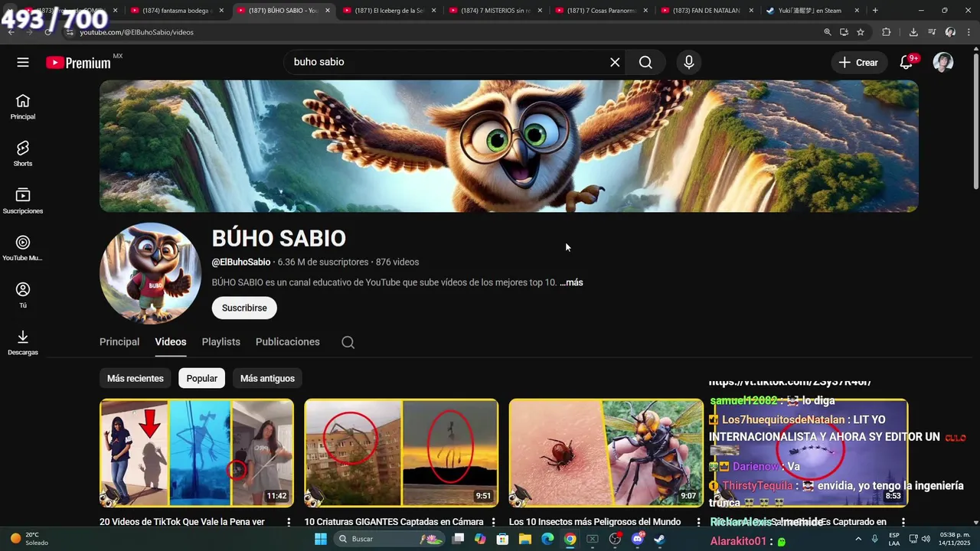Viewport: 980px width, 551px height.
Task: Open the YouTube guide hamburger menu
Action: (x=23, y=63)
